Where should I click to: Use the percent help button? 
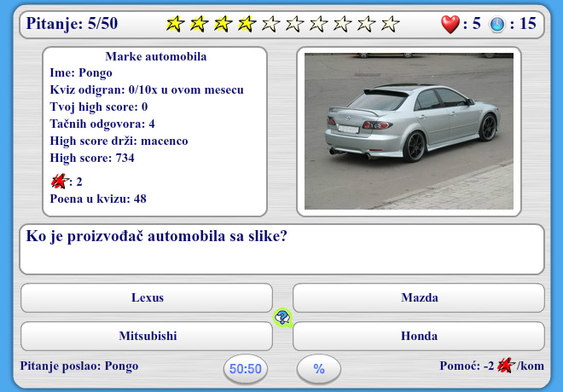coord(319,369)
